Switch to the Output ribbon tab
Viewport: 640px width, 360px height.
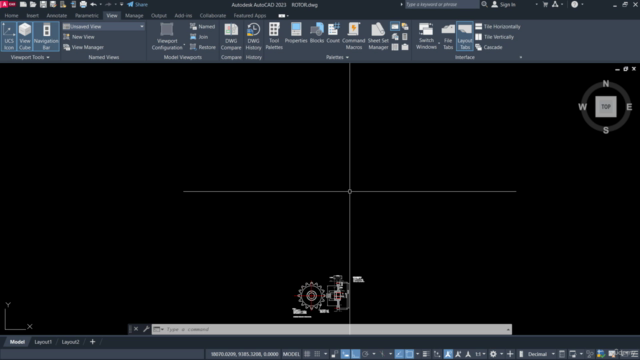[159, 16]
